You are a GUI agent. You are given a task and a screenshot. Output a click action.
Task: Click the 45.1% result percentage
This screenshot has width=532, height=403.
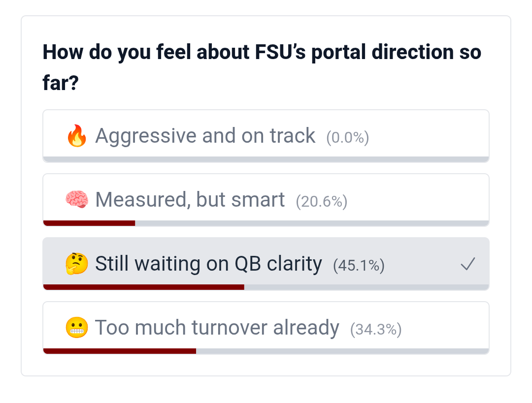(x=359, y=266)
